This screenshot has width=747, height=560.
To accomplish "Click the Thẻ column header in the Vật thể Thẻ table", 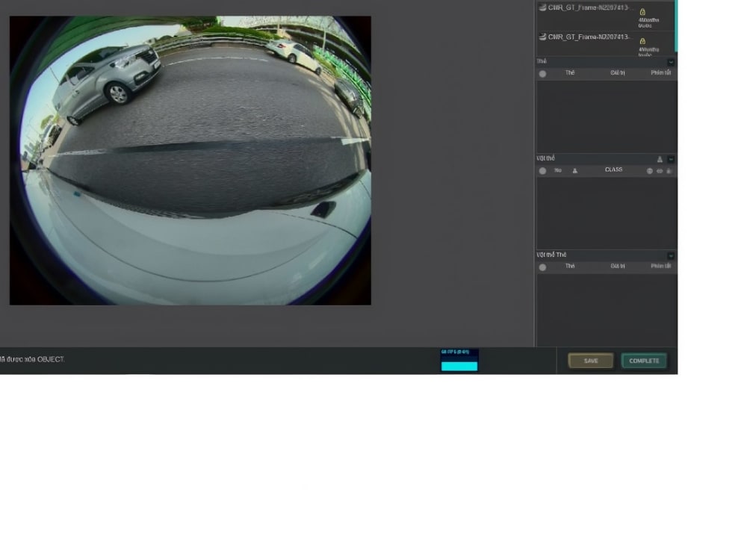I will 570,267.
